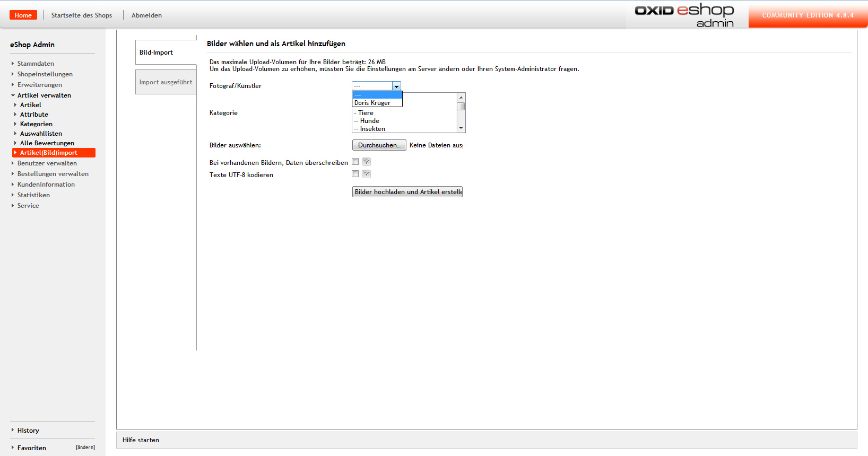The image size is (868, 456).
Task: Open help icon for UTF-8 encoding option
Action: point(367,174)
